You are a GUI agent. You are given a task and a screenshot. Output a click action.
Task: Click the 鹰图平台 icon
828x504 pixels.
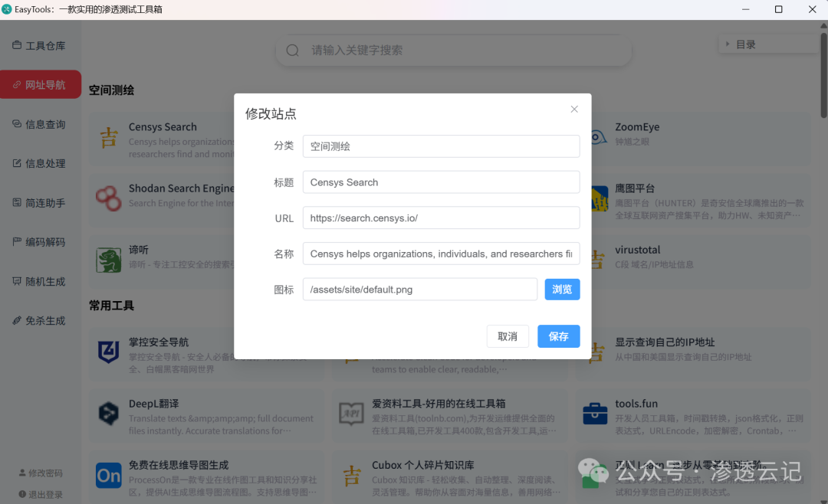600,199
